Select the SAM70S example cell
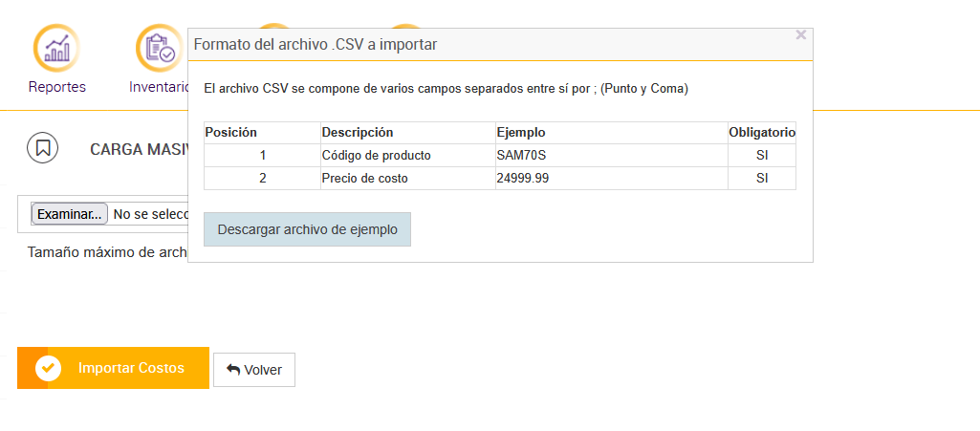The height and width of the screenshot is (431, 980). click(x=521, y=156)
